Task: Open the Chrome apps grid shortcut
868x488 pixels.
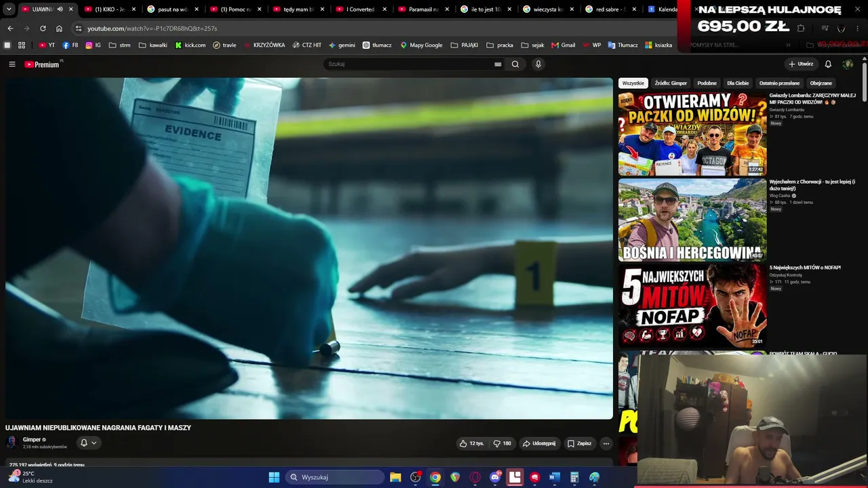Action: click(22, 45)
